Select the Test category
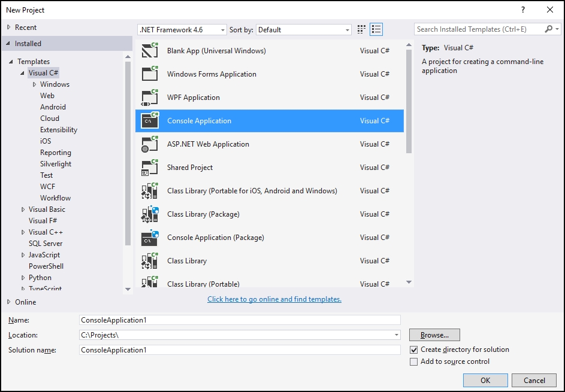The width and height of the screenshot is (565, 392). pyautogui.click(x=47, y=175)
